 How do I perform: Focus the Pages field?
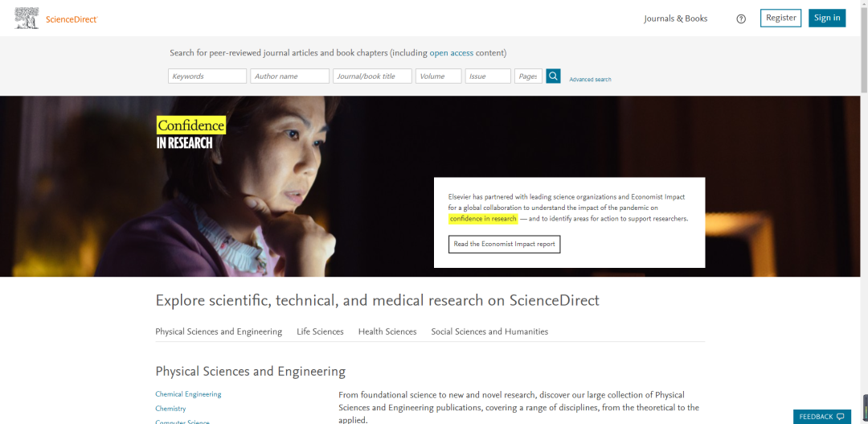528,76
